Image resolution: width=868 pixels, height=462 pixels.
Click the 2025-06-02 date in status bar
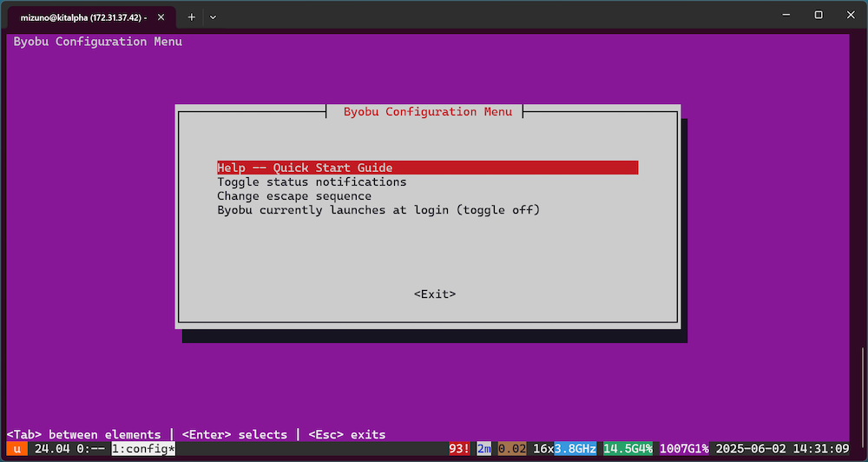point(751,449)
